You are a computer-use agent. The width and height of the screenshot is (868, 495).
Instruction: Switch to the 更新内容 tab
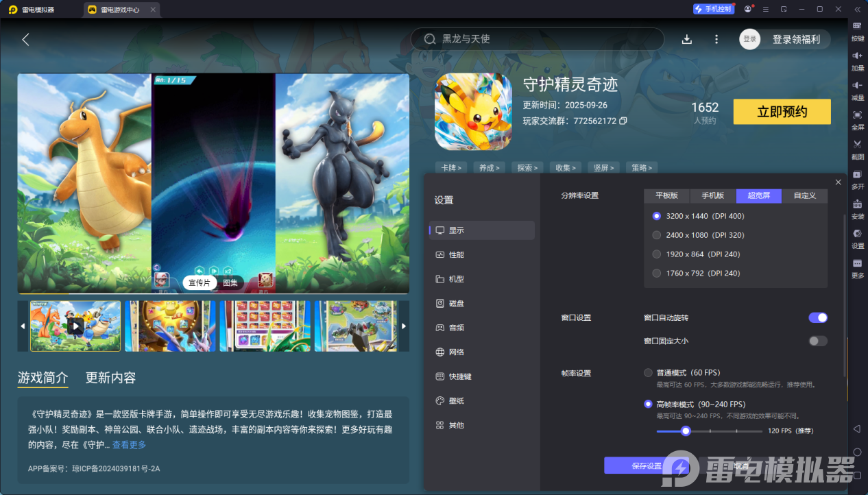109,378
